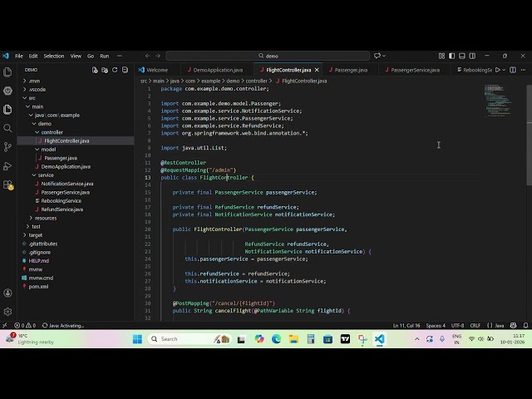Open File Explorer from the taskbar
The image size is (532, 399).
(293, 339)
